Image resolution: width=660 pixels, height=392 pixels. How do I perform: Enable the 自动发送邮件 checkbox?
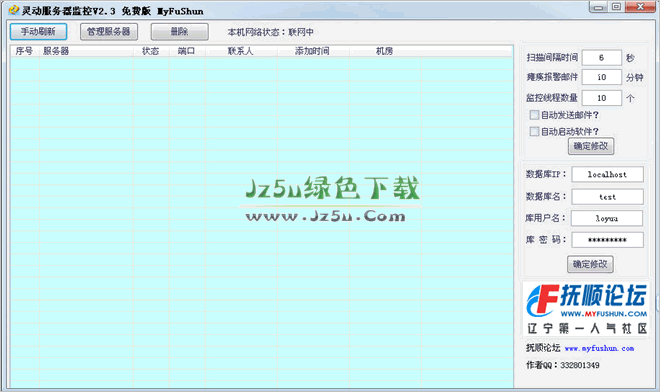tap(534, 115)
